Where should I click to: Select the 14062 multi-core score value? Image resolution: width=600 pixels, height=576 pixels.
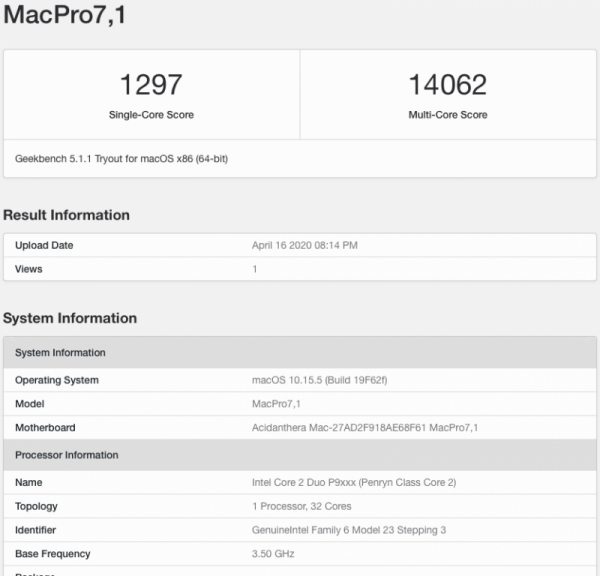pyautogui.click(x=448, y=84)
